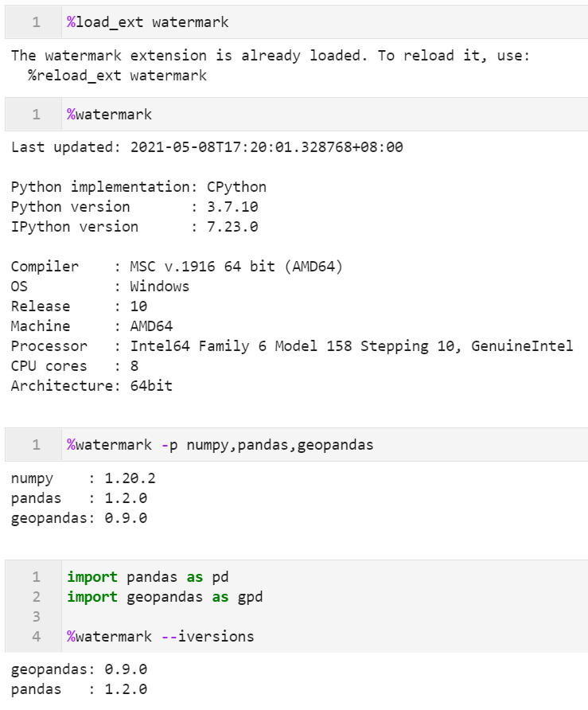
Task: Click the geopandas: 0.9.0 output under -p cell
Action: pyautogui.click(x=80, y=518)
